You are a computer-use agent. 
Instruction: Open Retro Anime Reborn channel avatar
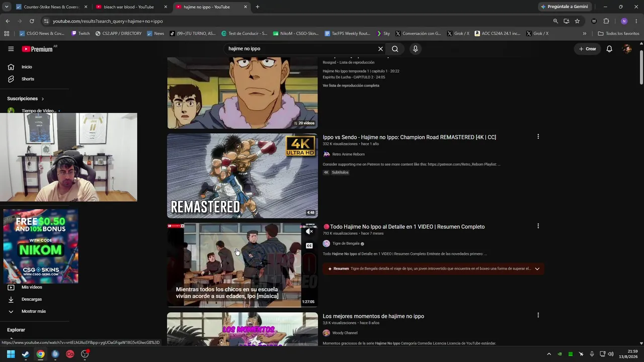(326, 154)
